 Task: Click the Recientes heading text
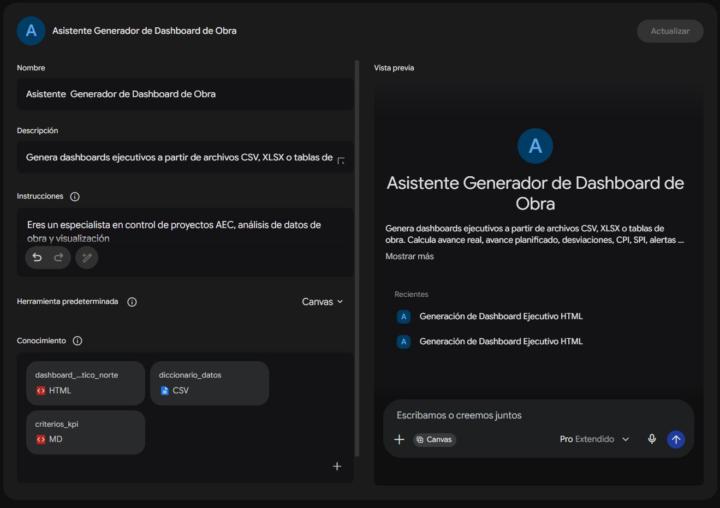tap(411, 294)
